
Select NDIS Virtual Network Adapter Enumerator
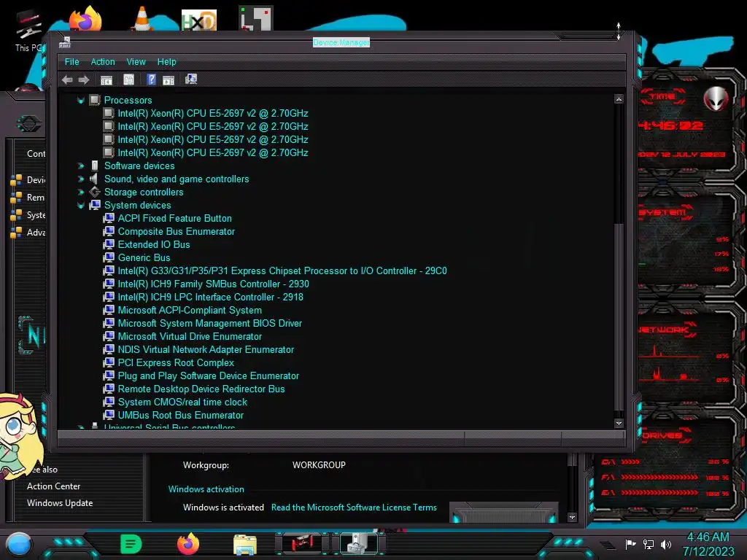coord(206,349)
